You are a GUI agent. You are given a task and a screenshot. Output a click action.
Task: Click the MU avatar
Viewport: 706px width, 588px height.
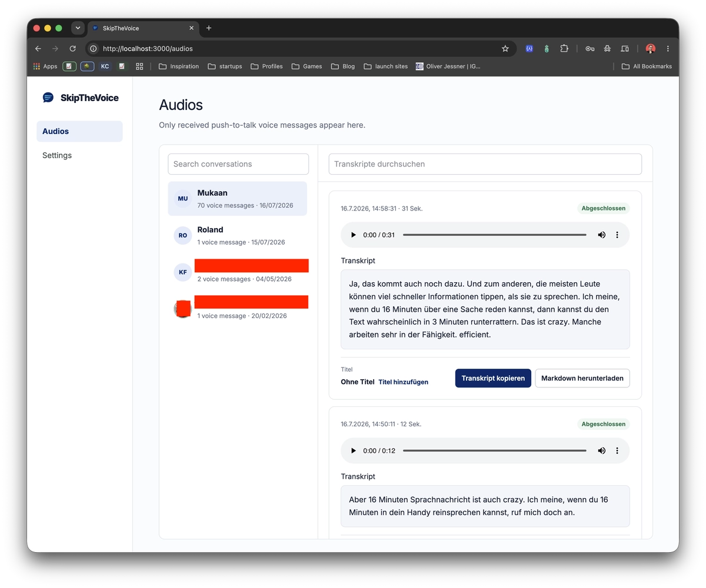point(183,199)
